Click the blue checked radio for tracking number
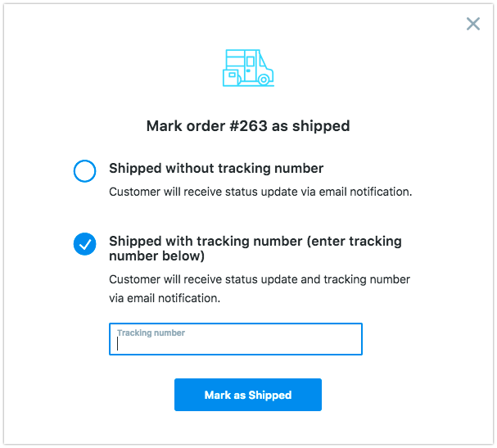Viewport: 497px width, 448px height. [84, 244]
